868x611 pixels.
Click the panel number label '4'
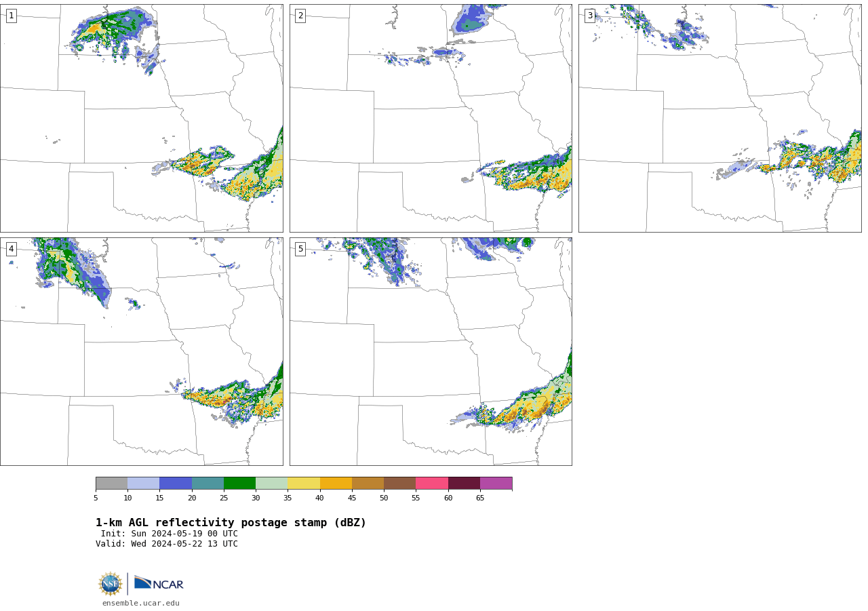(x=11, y=249)
